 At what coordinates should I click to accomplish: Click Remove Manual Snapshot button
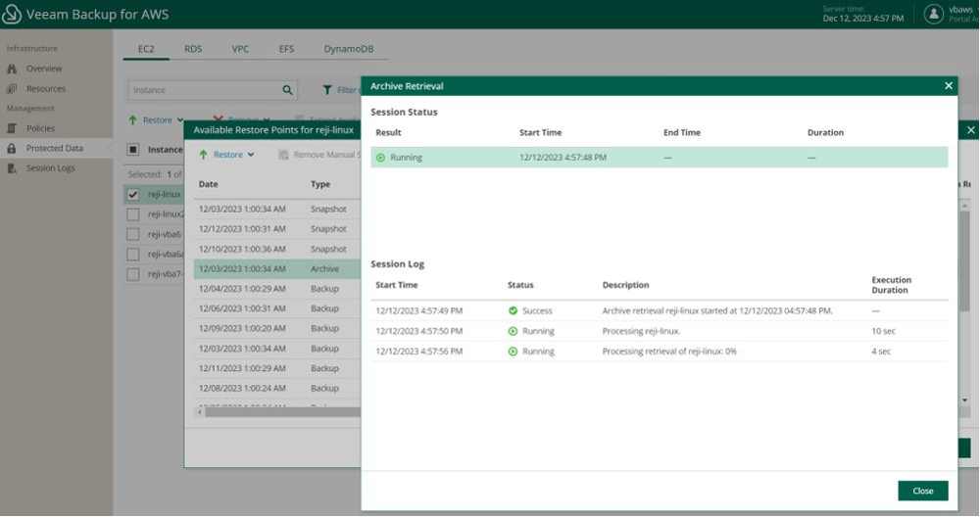pos(320,155)
